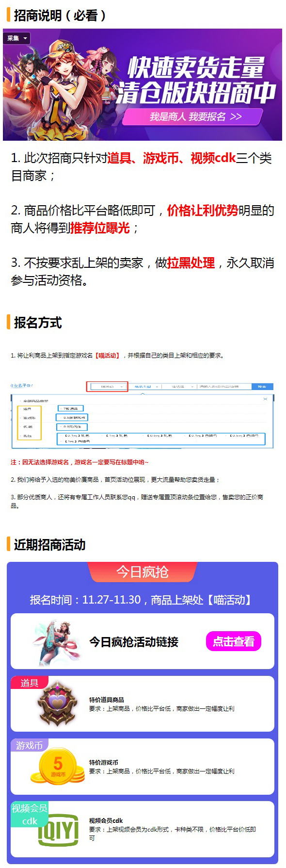Screen dimensions: 286x868
Task: Click the 特价游戏币 title
Action: point(104,762)
